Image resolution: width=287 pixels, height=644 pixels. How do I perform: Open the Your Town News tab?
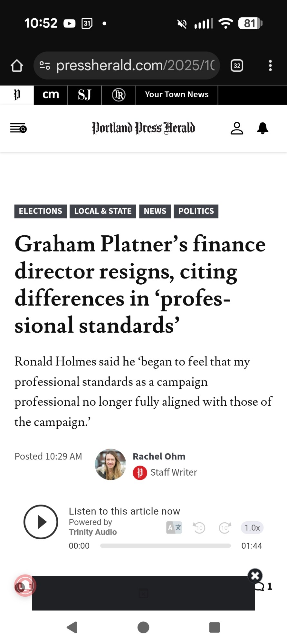click(177, 95)
